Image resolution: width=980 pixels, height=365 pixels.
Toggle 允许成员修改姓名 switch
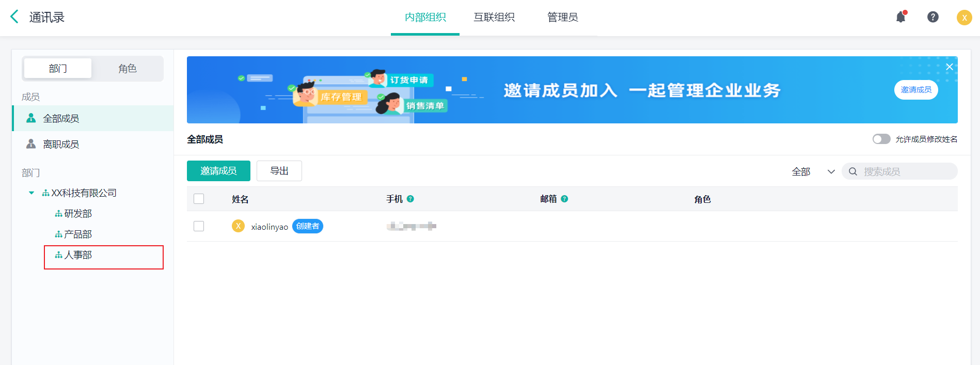coord(881,139)
